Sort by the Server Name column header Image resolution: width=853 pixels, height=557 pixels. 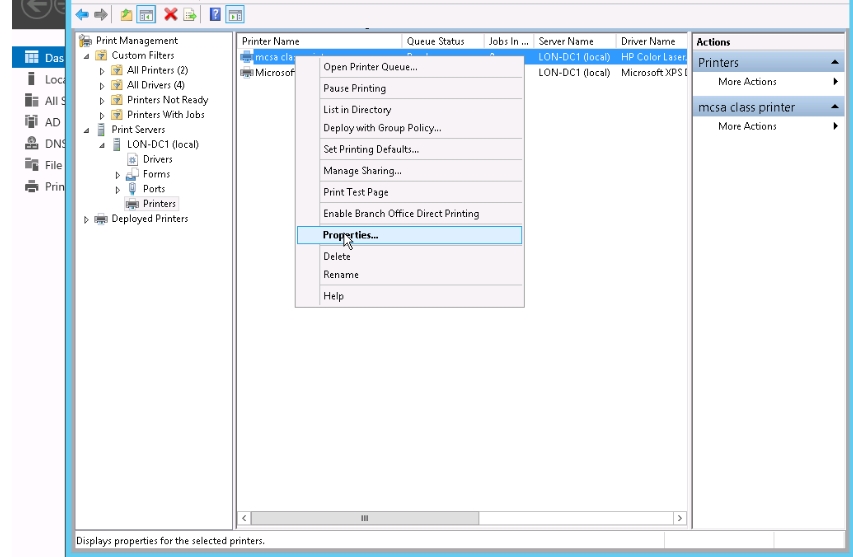click(x=575, y=41)
